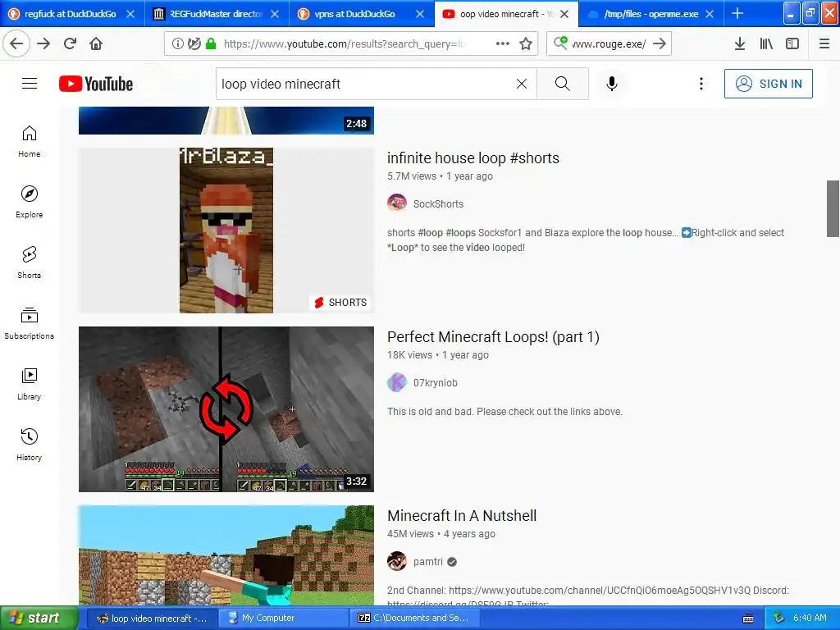
Task: Click the tracking protection shield icon
Action: tap(194, 43)
